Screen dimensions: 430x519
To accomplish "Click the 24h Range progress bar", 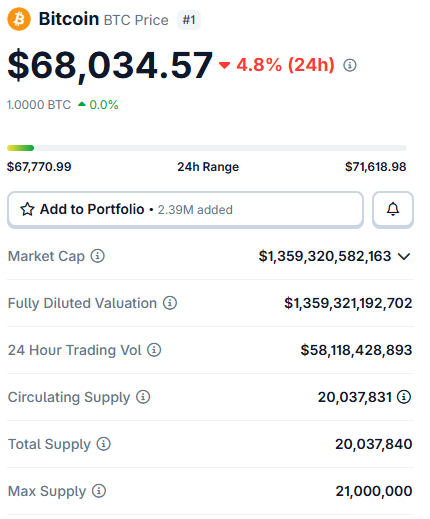I will pos(207,148).
